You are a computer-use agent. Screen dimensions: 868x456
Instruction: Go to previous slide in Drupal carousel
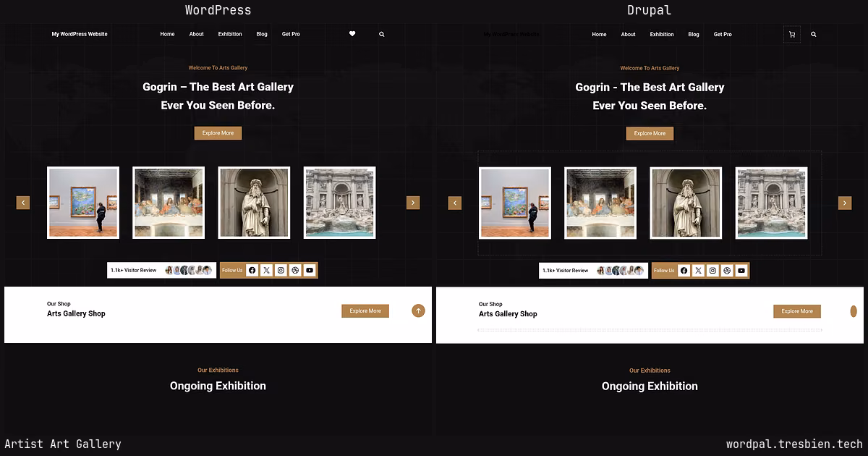[455, 203]
